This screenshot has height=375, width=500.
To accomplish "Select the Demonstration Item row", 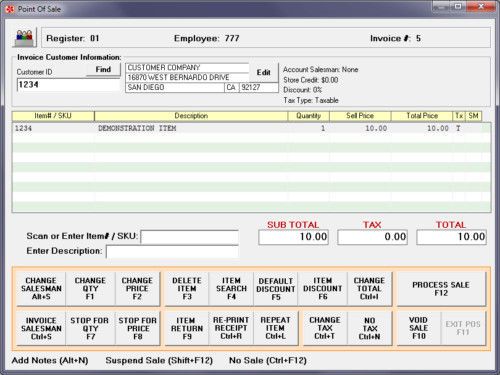I will coord(252,128).
